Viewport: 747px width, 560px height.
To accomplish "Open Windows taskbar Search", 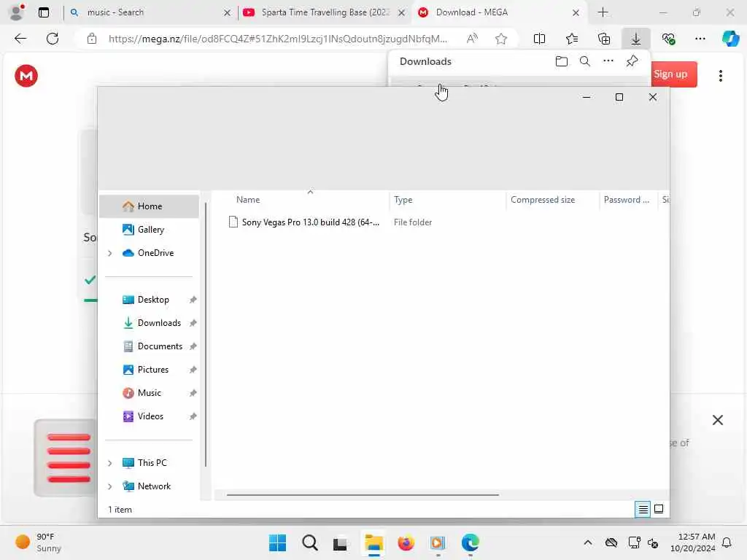I will coord(310,542).
